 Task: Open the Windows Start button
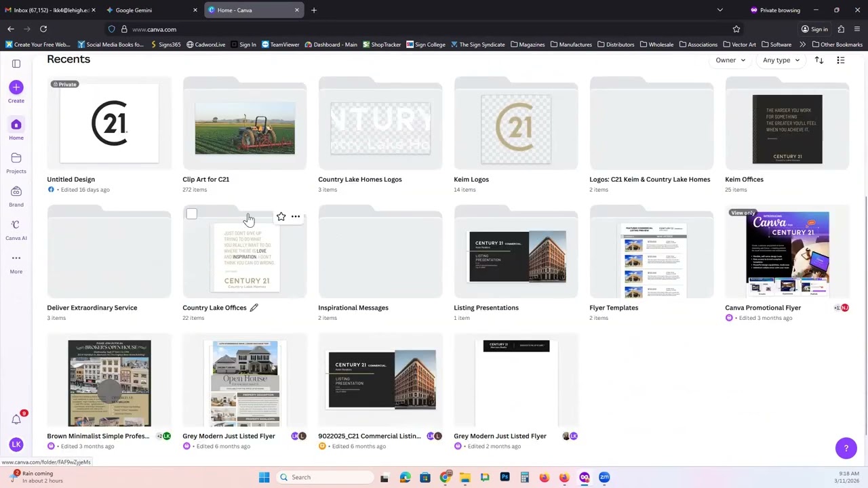264,477
